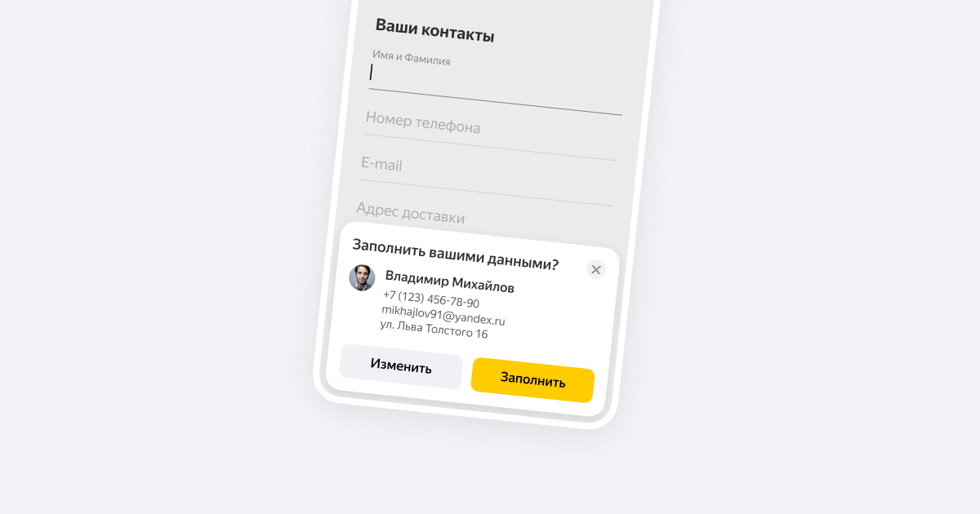Screen dimensions: 980x514
Task: Focus the Имя и Фамилия input field
Action: point(495,81)
